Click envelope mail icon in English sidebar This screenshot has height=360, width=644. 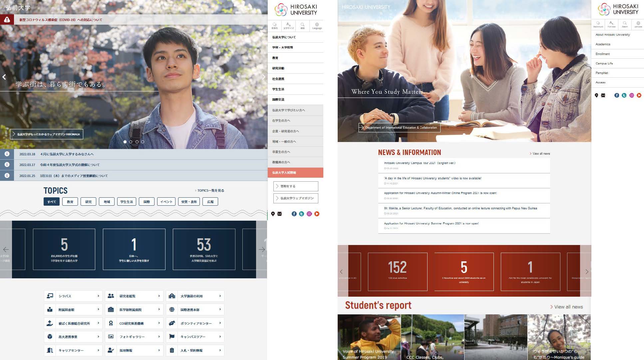click(x=603, y=95)
